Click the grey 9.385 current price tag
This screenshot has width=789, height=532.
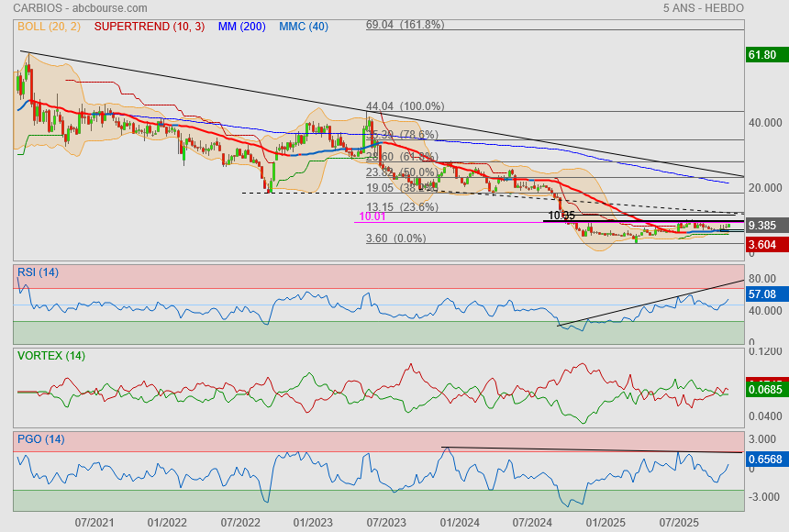pos(763,225)
